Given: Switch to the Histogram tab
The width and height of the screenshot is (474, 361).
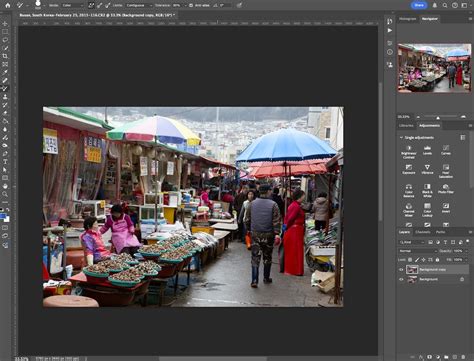Looking at the screenshot, I should tap(408, 19).
